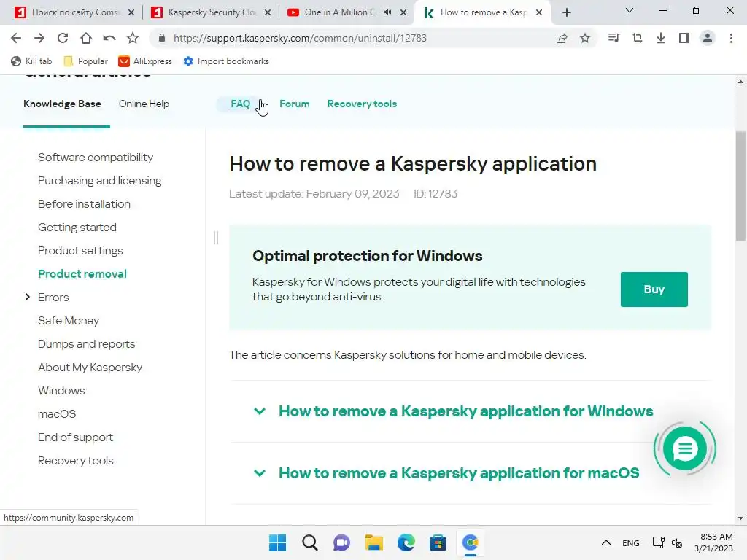Open Windows sidebar item
This screenshot has height=560, width=747.
61,391
